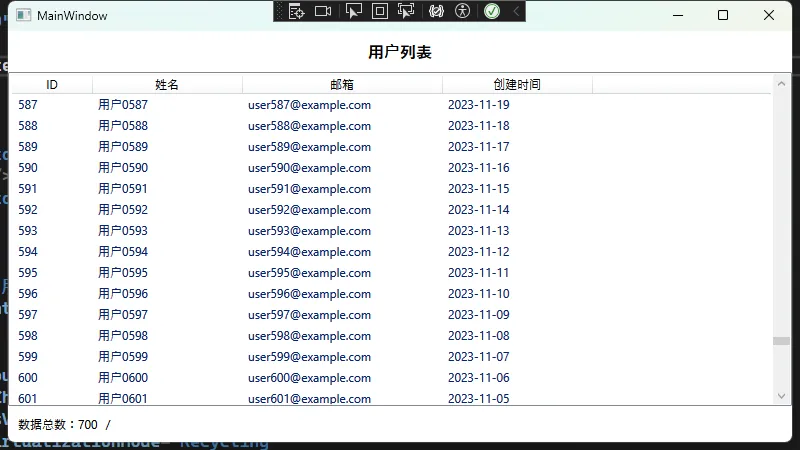Screen dimensions: 800x450
Task: Open Live Visual Tree from debug toolbar
Action: click(296, 11)
